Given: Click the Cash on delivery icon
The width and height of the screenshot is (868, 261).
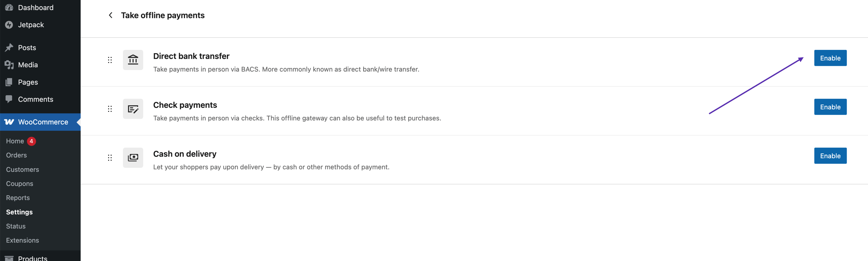Looking at the screenshot, I should (x=133, y=158).
